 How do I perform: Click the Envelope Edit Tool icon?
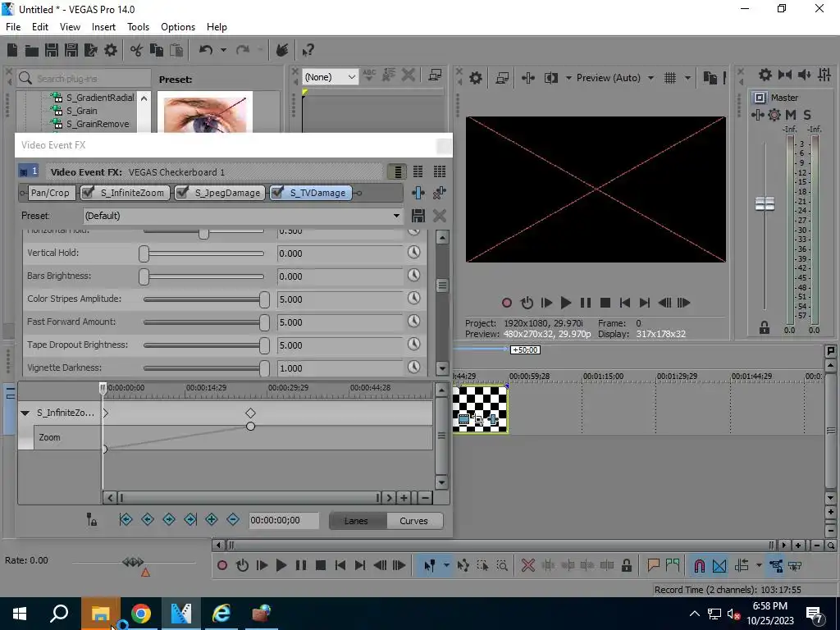(463, 566)
